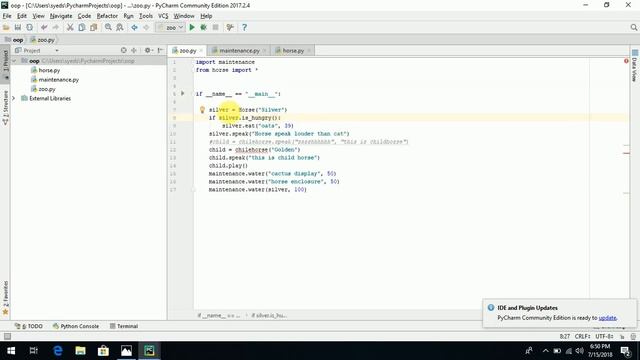Open the CRLF line separator selector
This screenshot has height=360, width=640.
tap(582, 336)
